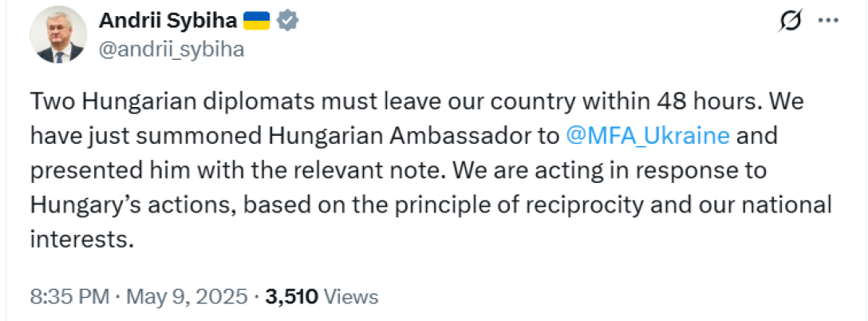This screenshot has width=868, height=321.
Task: Click the final word "interests."
Action: coord(81,239)
